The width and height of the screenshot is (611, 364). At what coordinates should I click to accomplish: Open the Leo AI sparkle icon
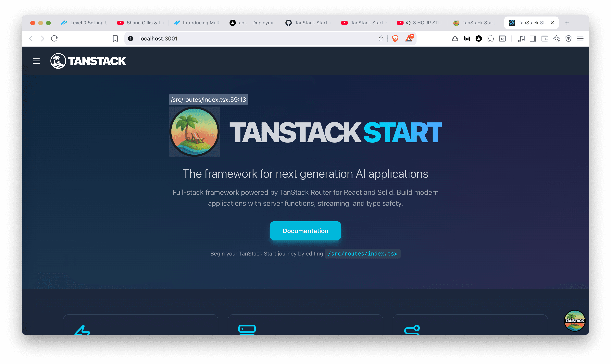point(556,39)
